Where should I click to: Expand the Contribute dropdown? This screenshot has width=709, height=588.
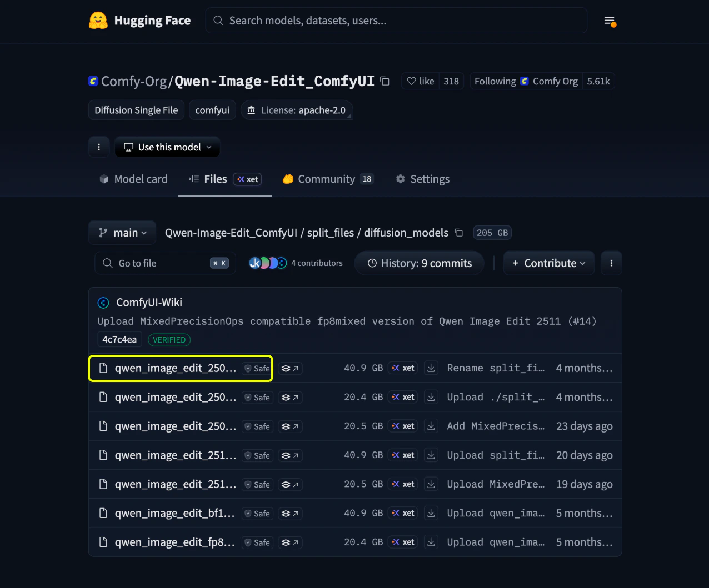(549, 263)
